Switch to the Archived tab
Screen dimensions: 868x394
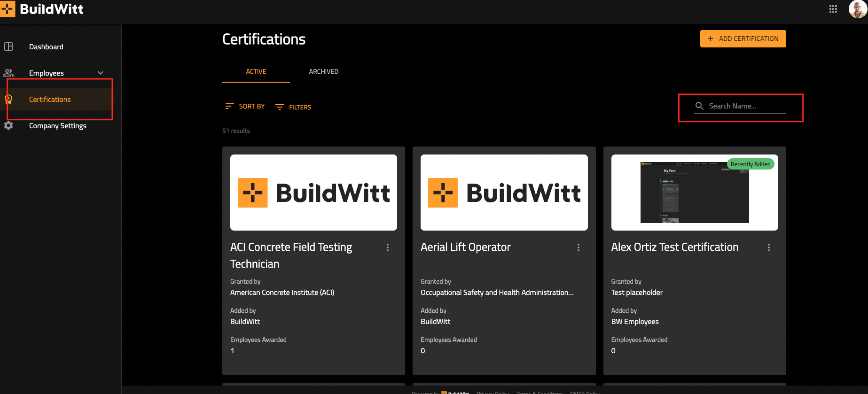click(x=324, y=71)
